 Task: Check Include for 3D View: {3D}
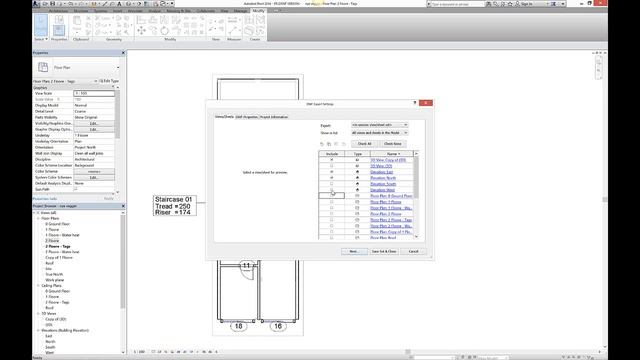click(331, 166)
